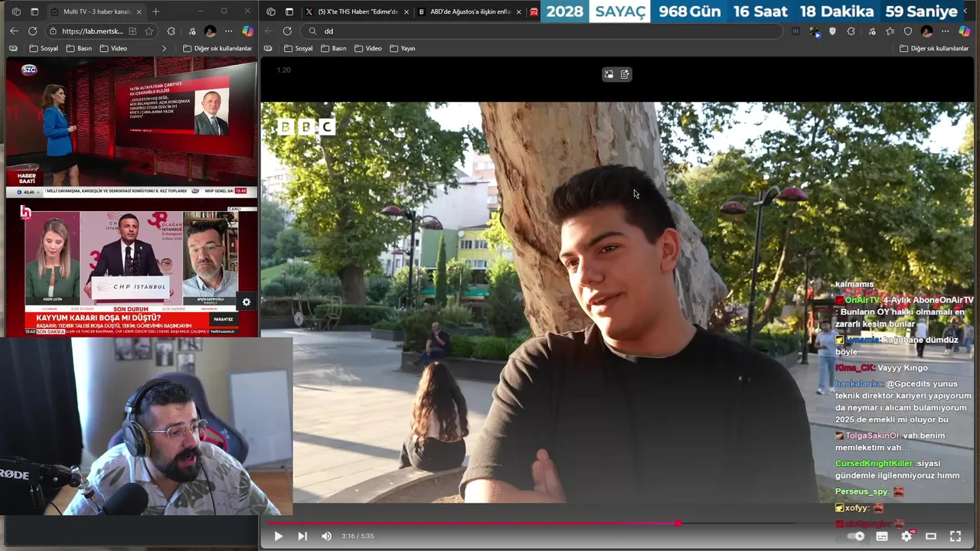The height and width of the screenshot is (551, 980).
Task: Click the left icon above video
Action: click(609, 74)
